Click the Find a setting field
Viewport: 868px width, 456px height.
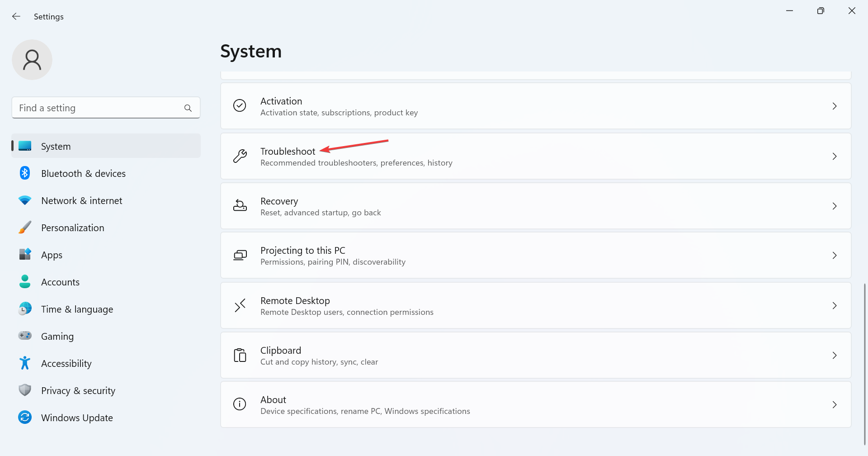pyautogui.click(x=106, y=108)
